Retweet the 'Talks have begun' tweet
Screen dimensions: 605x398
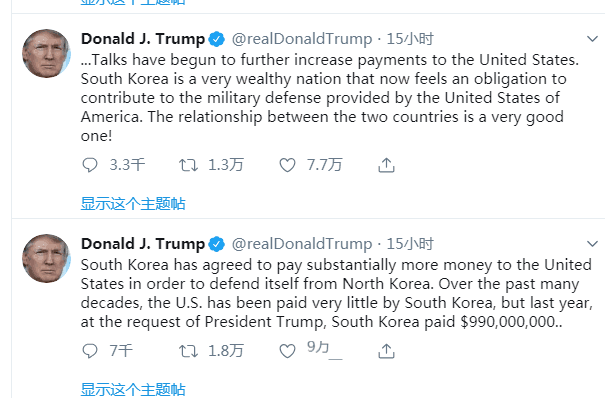188,165
